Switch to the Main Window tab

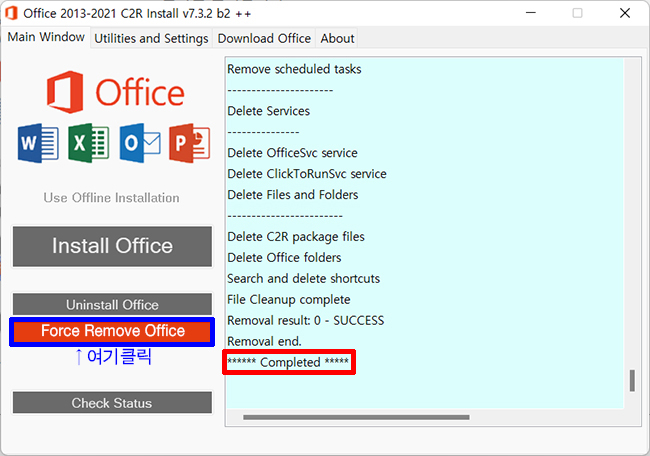(x=46, y=37)
